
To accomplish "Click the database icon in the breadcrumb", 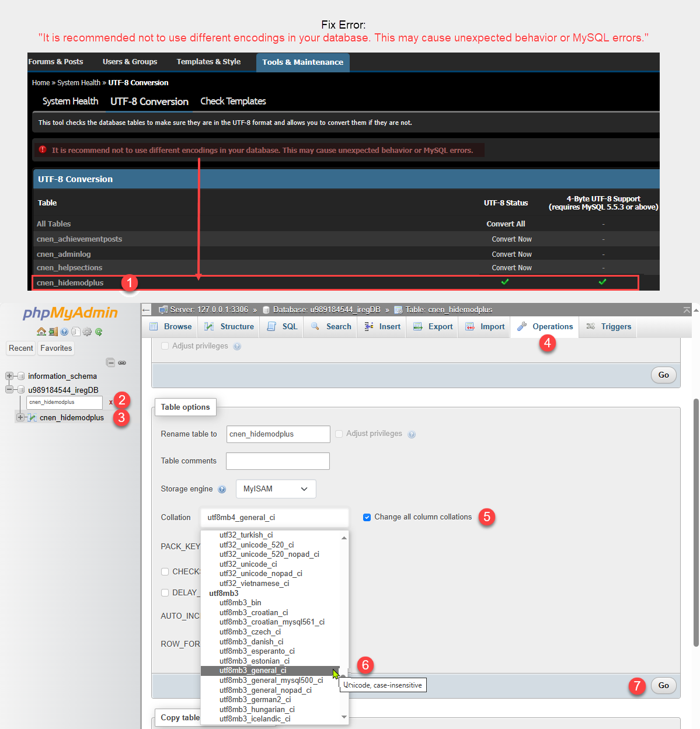I will (x=266, y=309).
